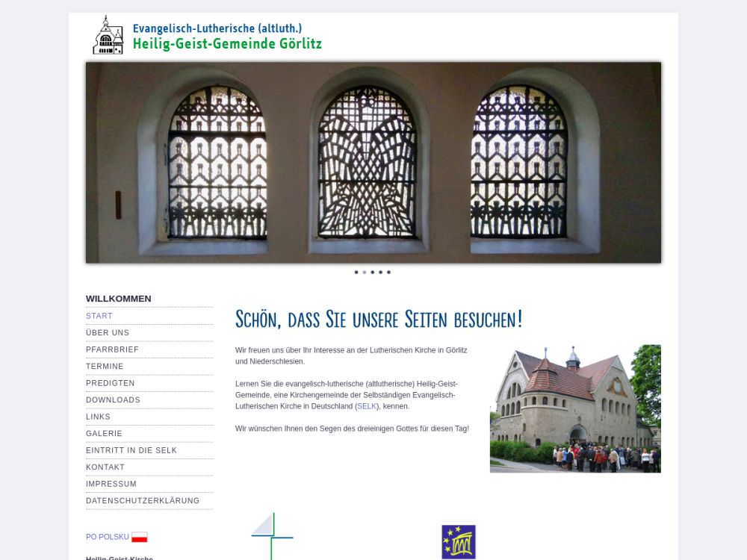This screenshot has width=747, height=560.
Task: Open the Pfarrbrief section
Action: (112, 349)
